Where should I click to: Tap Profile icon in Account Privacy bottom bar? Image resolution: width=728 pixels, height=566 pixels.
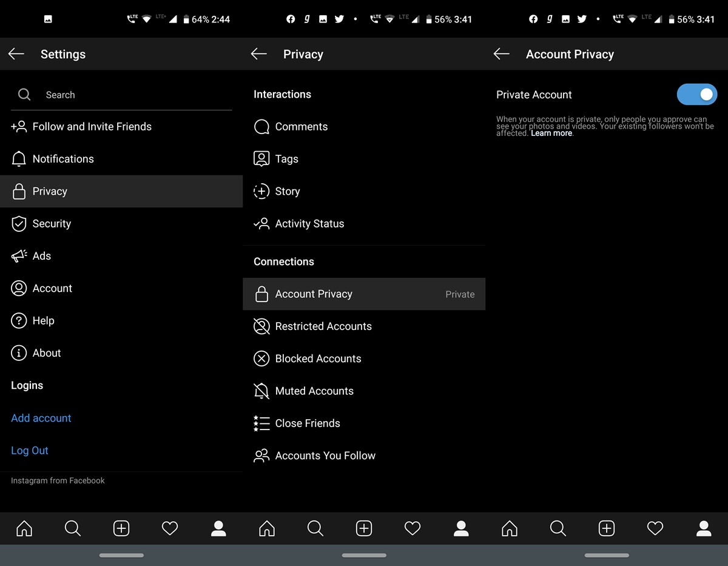pos(704,528)
